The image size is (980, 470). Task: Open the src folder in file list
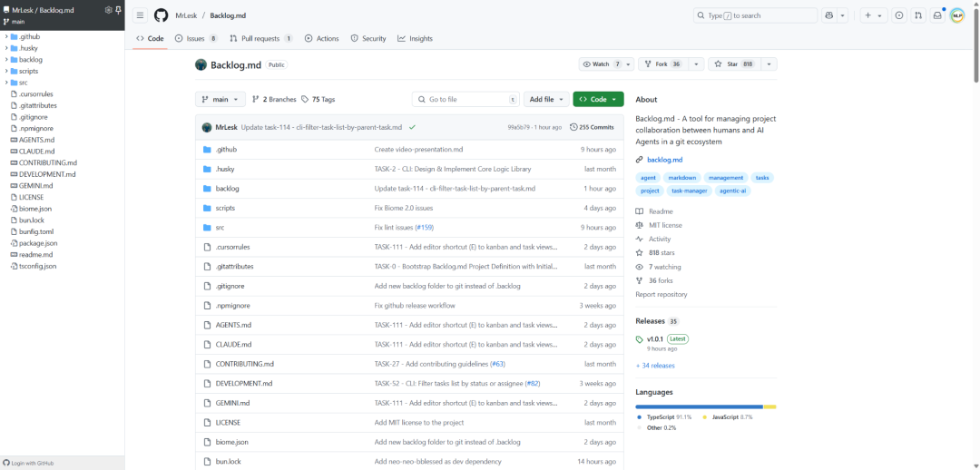pyautogui.click(x=220, y=228)
